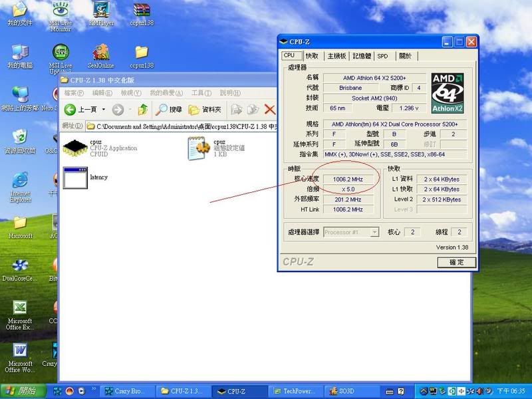Click the Search button in Explorer toolbar
532x399 pixels.
(169, 110)
